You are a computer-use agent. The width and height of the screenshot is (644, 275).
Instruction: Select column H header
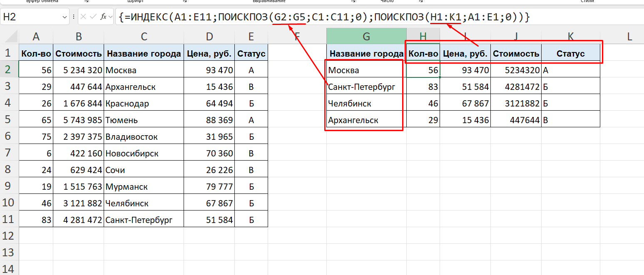point(423,36)
